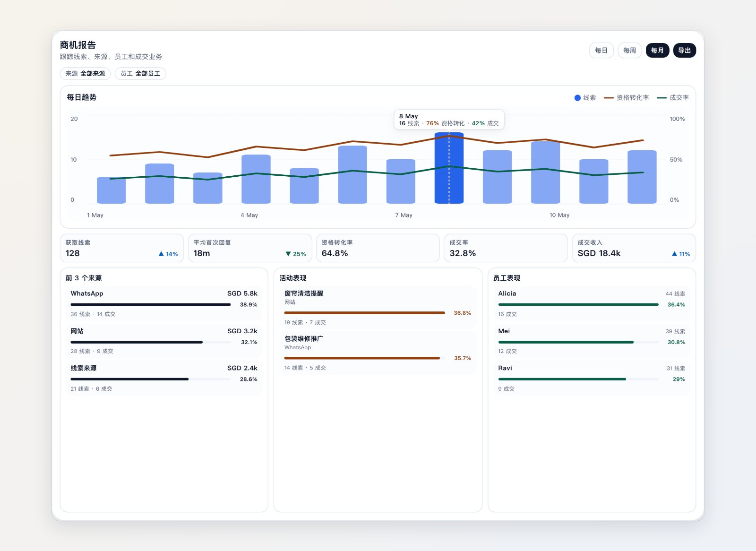Click the up arrow beside 11%
The height and width of the screenshot is (551, 756).
(674, 254)
